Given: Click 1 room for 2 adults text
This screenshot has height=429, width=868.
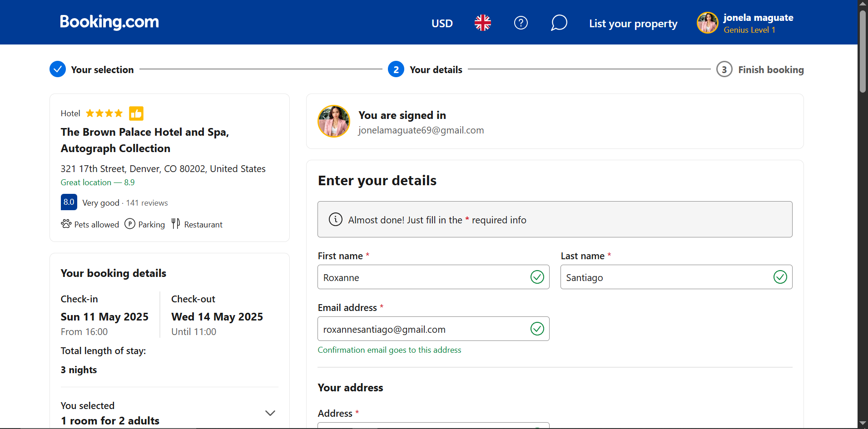Looking at the screenshot, I should tap(110, 421).
